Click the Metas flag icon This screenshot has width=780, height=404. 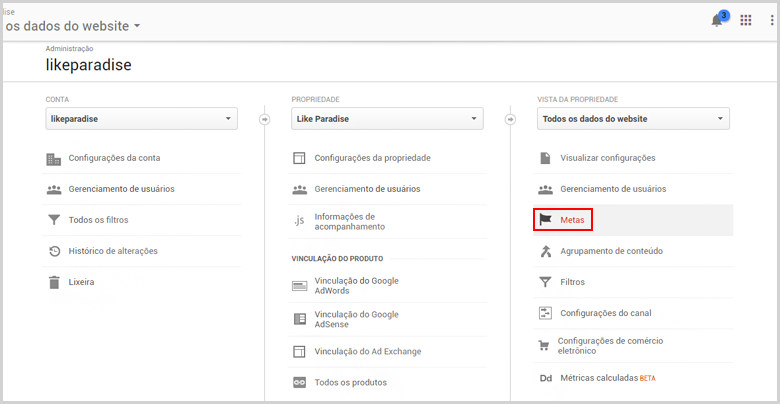546,219
